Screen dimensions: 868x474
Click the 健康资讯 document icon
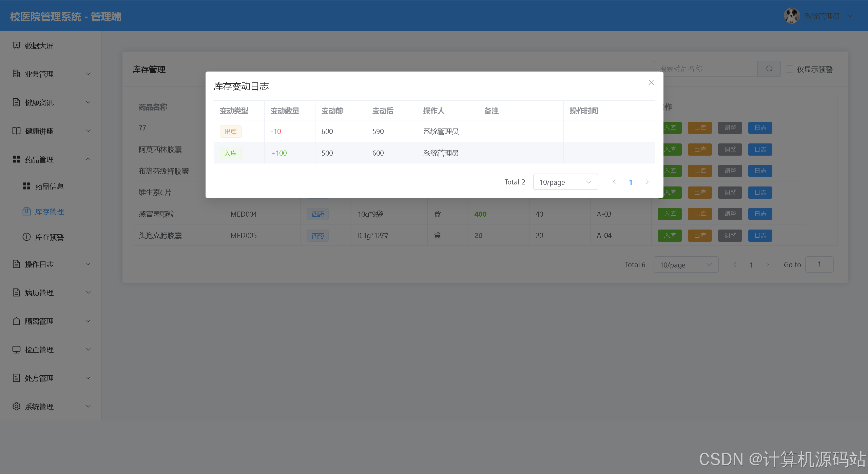(x=16, y=102)
